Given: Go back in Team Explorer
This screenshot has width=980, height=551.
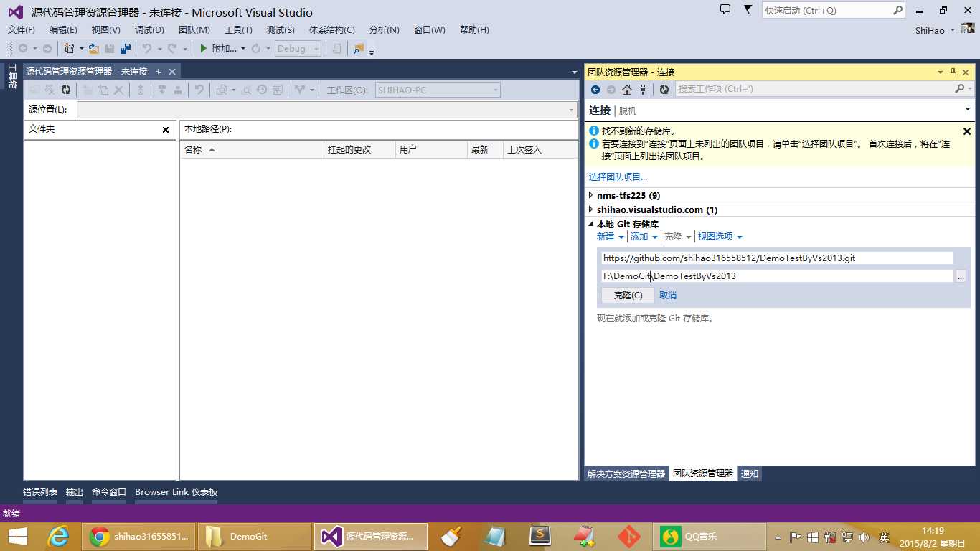Looking at the screenshot, I should [595, 90].
